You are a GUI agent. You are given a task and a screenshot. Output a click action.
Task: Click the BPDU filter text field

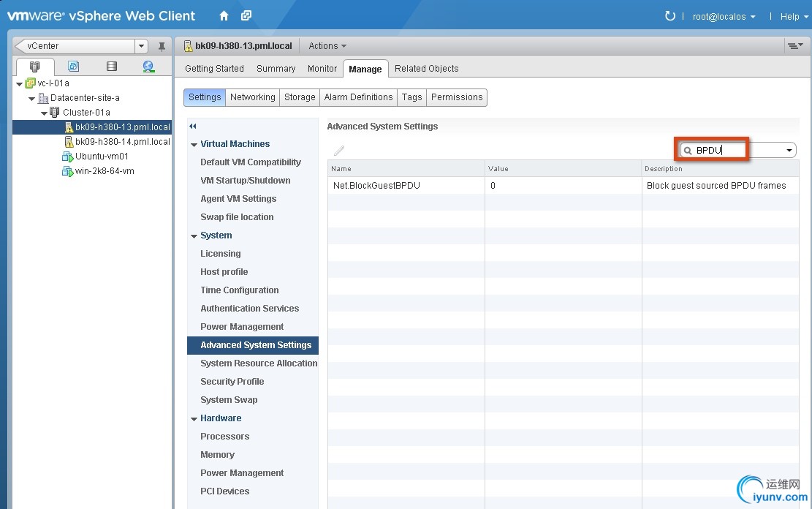(737, 151)
